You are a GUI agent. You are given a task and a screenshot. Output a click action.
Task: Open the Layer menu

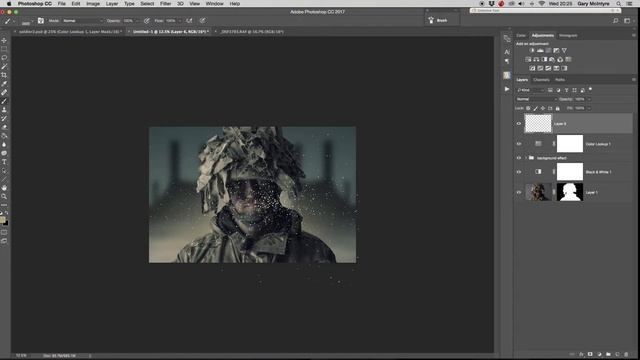click(x=112, y=4)
